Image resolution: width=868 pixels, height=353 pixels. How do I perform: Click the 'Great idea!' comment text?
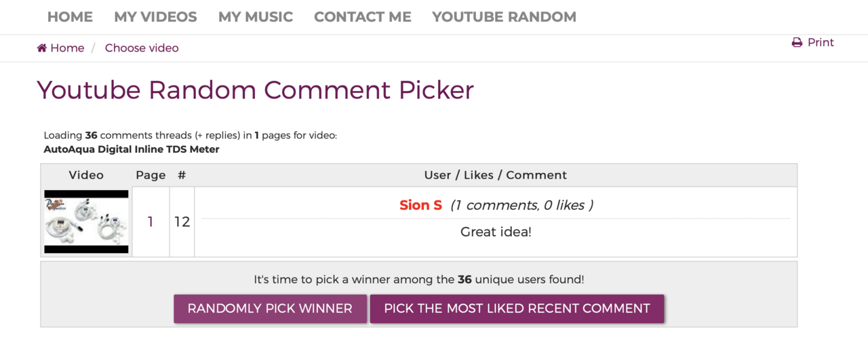pyautogui.click(x=496, y=231)
